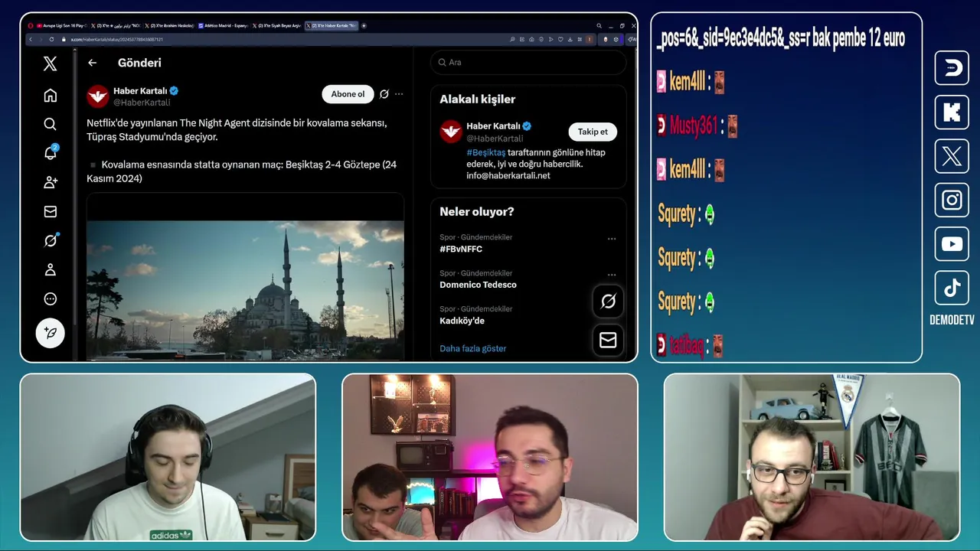
Task: Click the Gönderi heading text
Action: coord(139,63)
